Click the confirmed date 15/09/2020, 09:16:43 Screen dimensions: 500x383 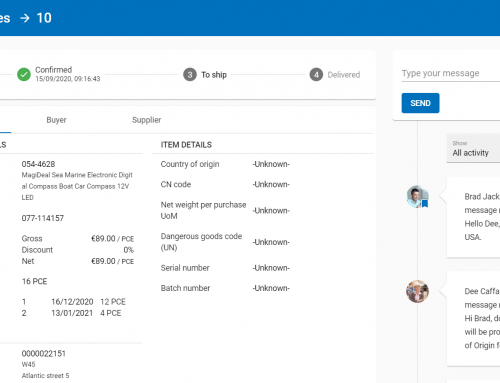pyautogui.click(x=68, y=79)
